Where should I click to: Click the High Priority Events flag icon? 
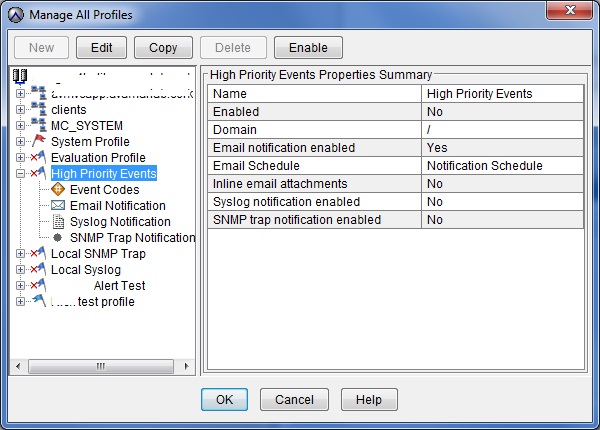click(38, 173)
